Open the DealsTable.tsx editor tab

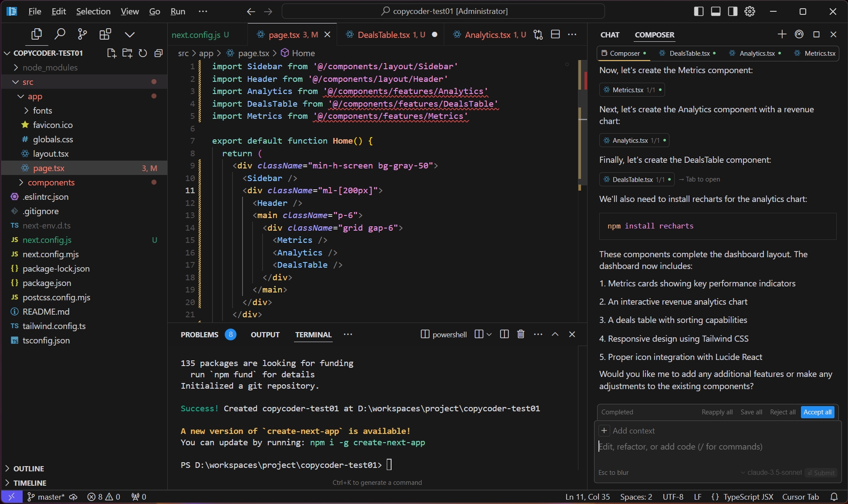click(391, 34)
